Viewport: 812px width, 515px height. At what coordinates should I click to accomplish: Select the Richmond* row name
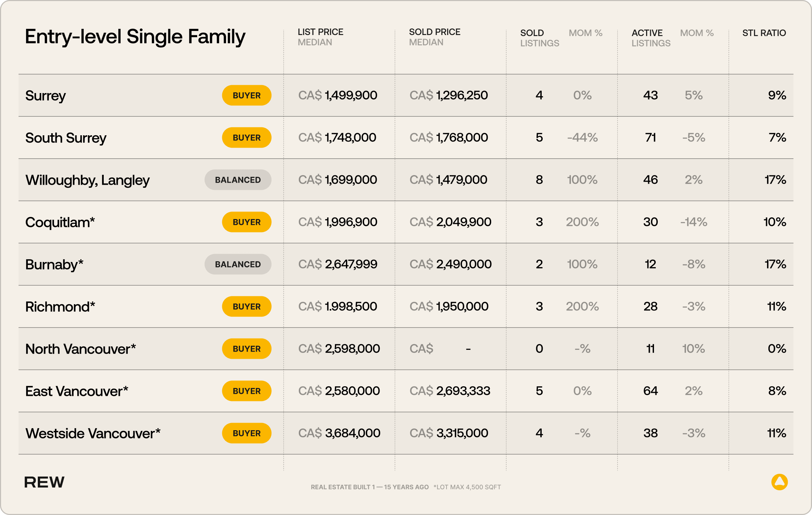click(x=60, y=307)
